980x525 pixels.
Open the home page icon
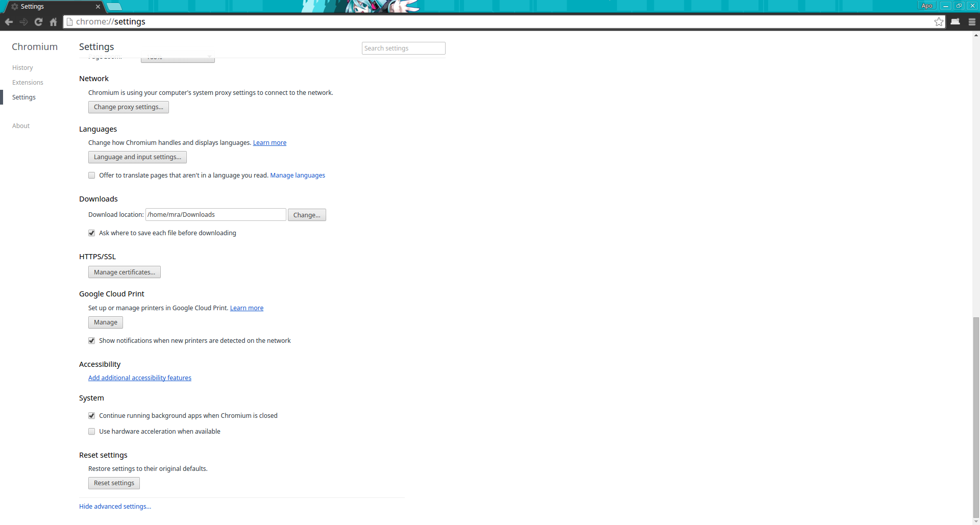click(53, 22)
